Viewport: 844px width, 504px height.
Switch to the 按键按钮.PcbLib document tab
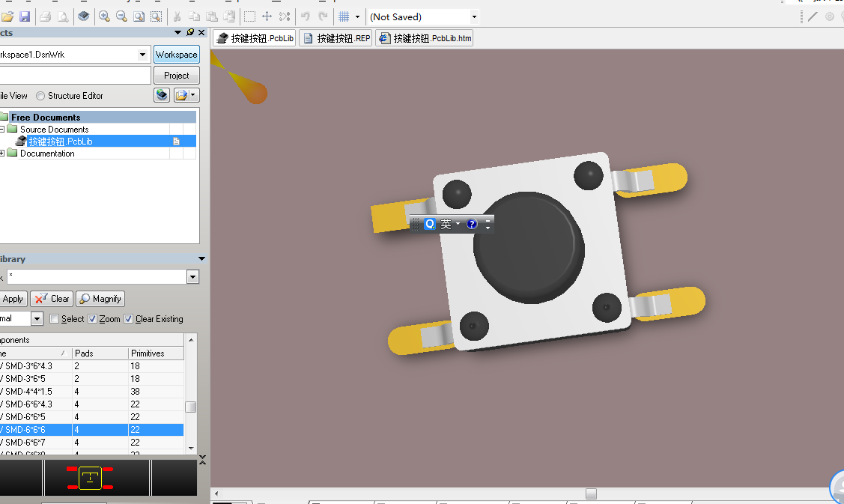coord(255,38)
